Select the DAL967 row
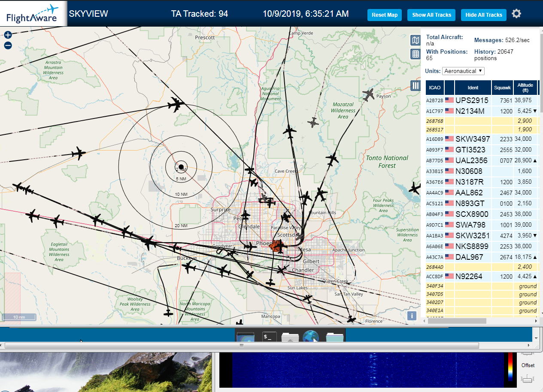This screenshot has width=543, height=392. [482, 257]
